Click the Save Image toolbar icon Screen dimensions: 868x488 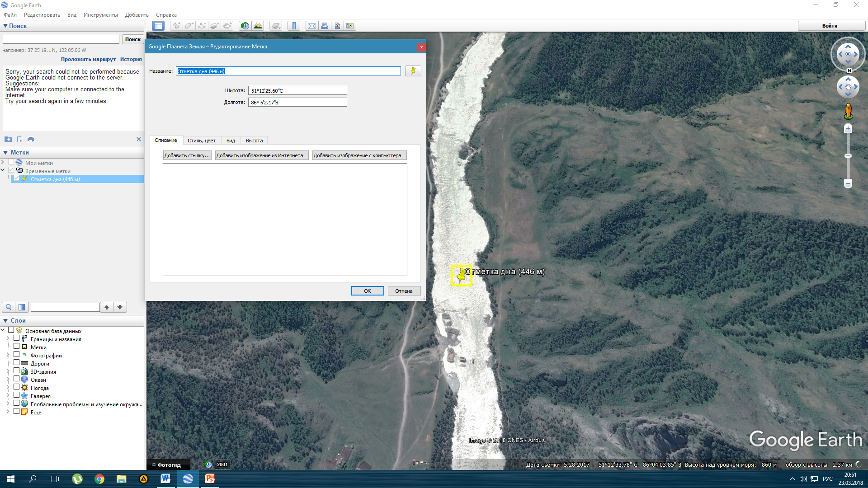coord(337,26)
